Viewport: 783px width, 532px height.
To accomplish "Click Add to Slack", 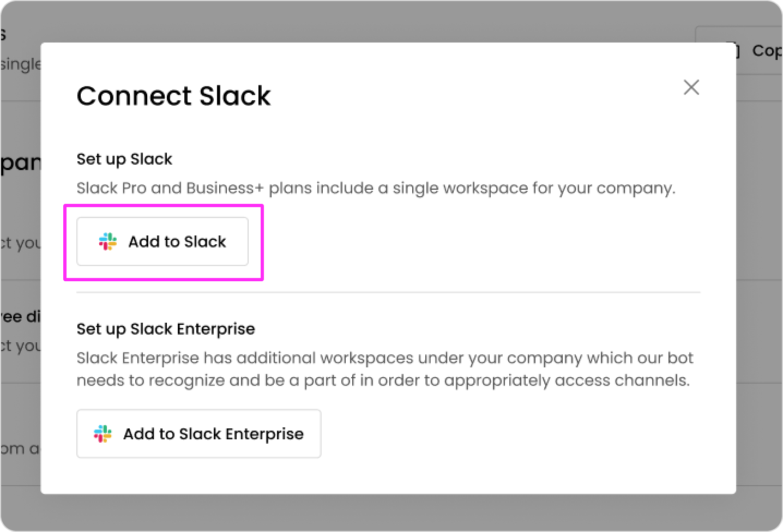I will [162, 241].
